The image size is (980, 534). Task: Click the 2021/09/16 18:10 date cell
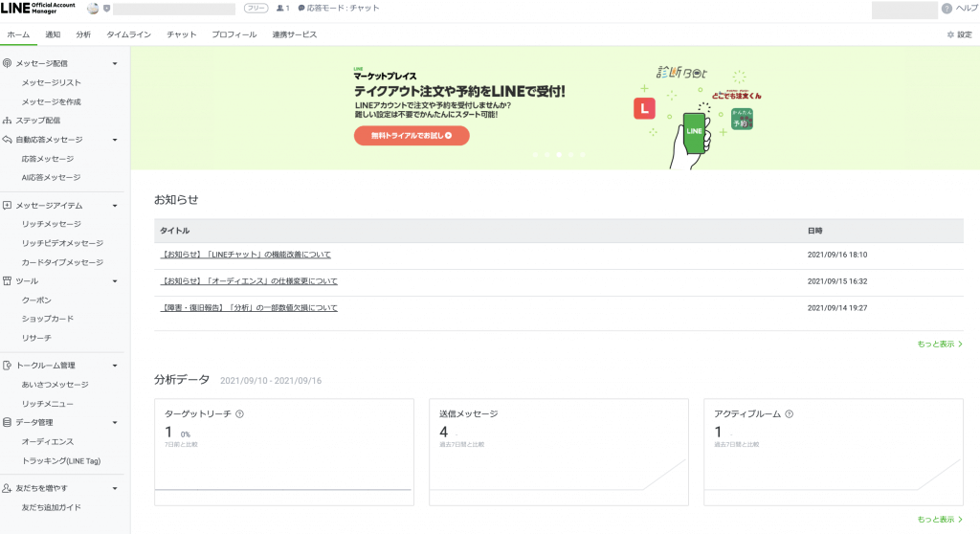click(x=836, y=255)
